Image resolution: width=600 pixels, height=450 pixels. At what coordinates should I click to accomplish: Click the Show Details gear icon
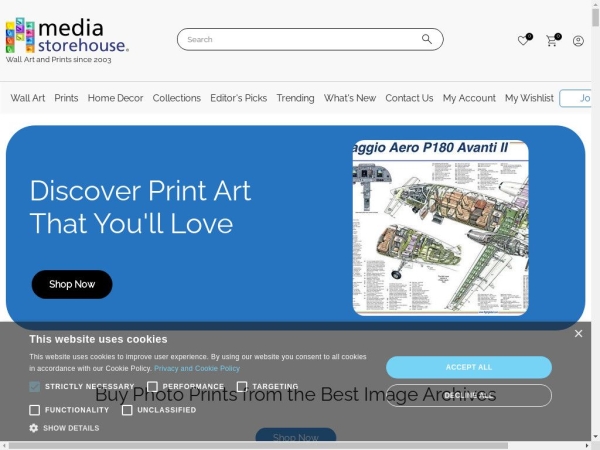coord(34,428)
